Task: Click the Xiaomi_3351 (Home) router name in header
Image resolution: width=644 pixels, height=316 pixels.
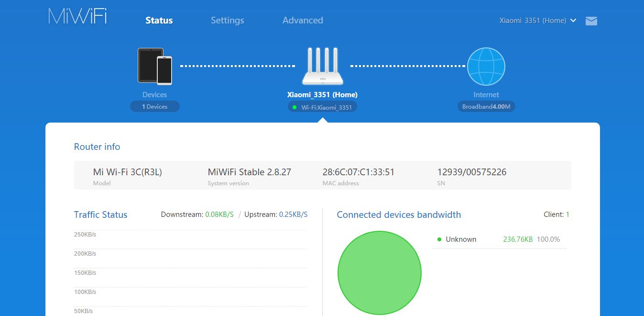Action: [533, 21]
